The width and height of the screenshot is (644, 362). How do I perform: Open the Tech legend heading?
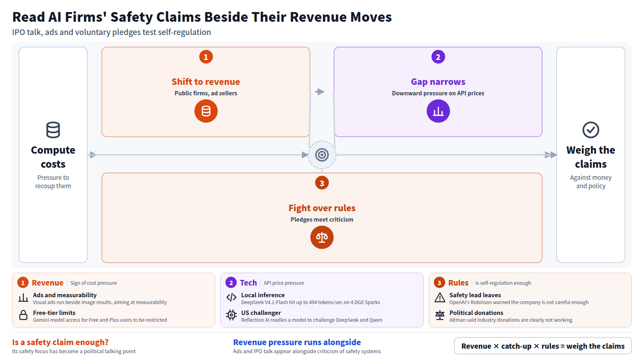(x=248, y=283)
